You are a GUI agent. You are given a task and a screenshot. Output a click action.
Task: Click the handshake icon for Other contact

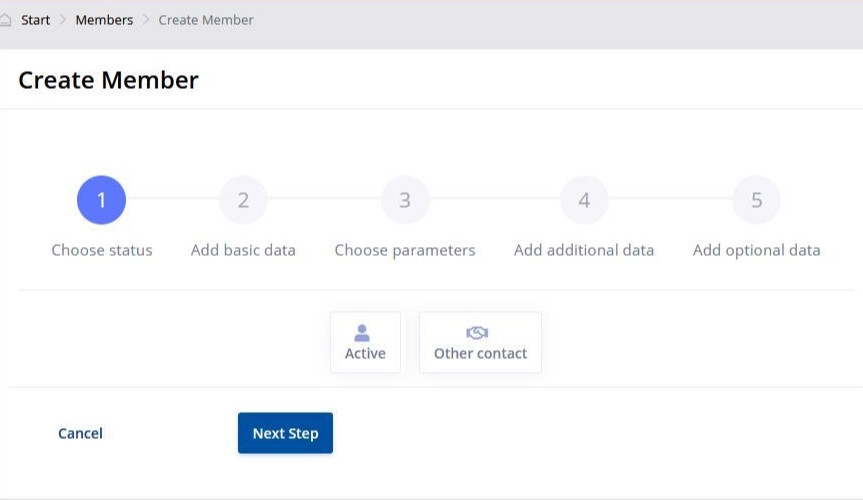(477, 333)
